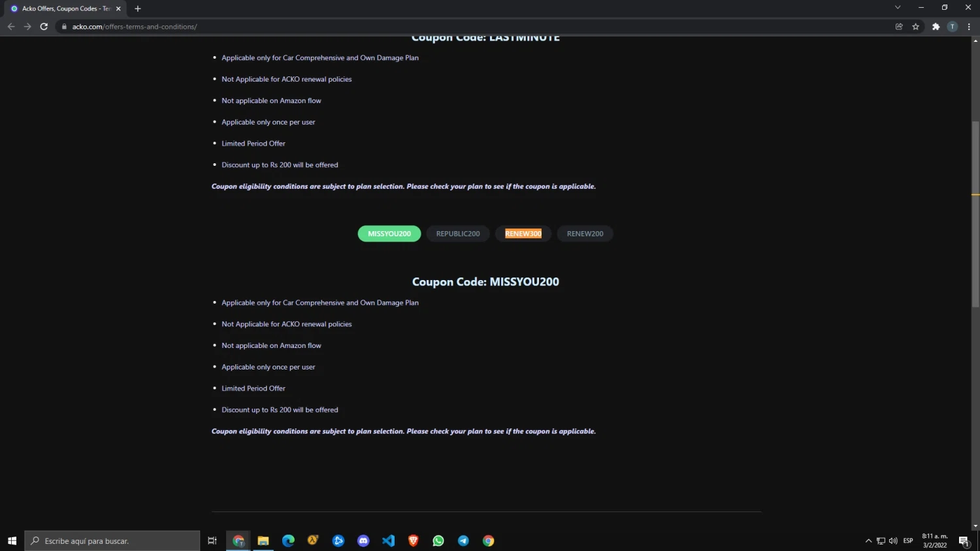Open the Chrome profile avatar
The image size is (980, 551).
point(952,27)
